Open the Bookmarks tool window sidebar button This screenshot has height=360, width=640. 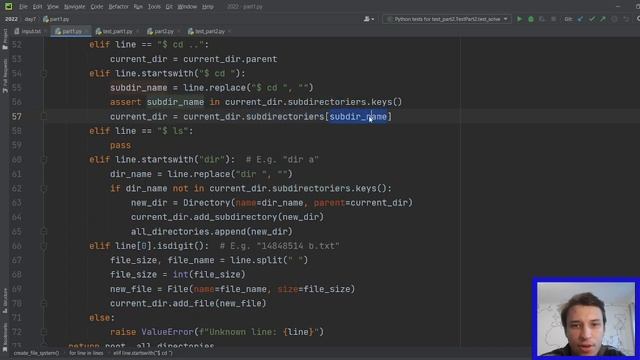click(5, 337)
